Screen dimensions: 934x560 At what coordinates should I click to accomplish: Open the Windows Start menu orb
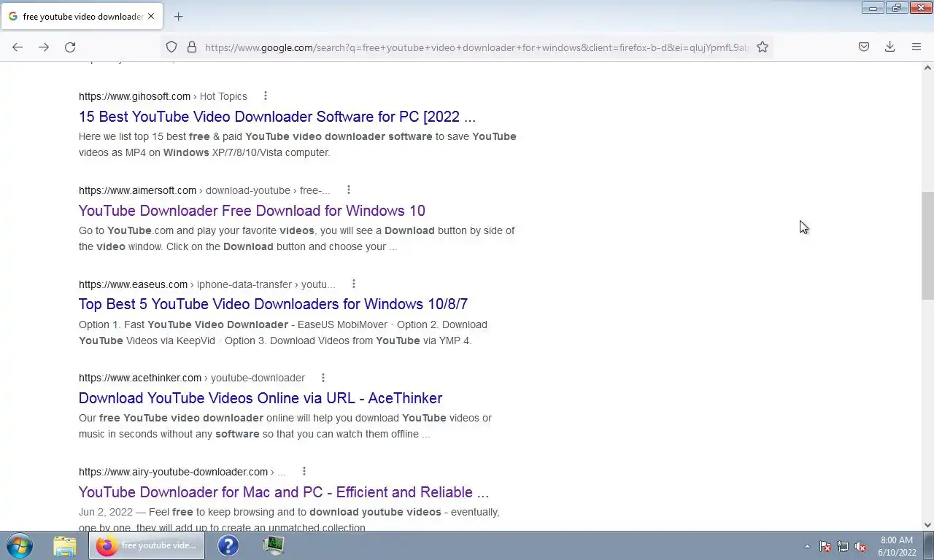[x=20, y=545]
